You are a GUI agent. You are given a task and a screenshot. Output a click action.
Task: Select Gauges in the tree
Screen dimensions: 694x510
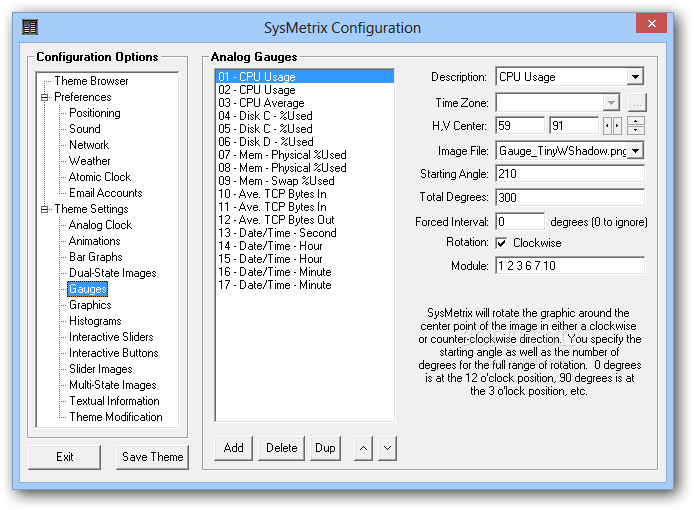click(88, 289)
